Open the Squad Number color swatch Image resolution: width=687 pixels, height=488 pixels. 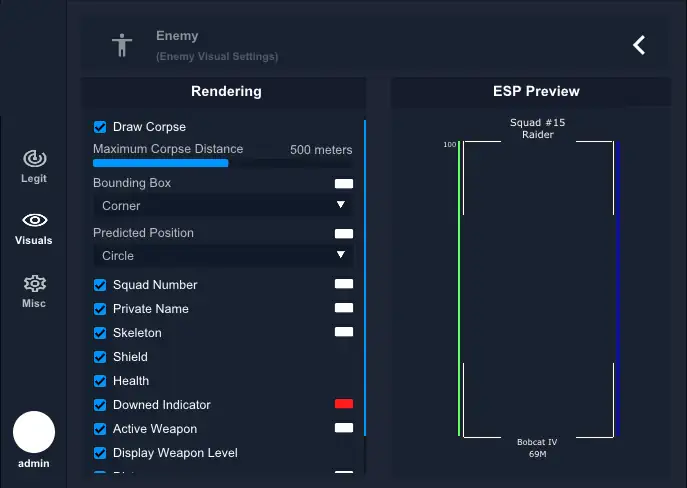[x=344, y=284]
